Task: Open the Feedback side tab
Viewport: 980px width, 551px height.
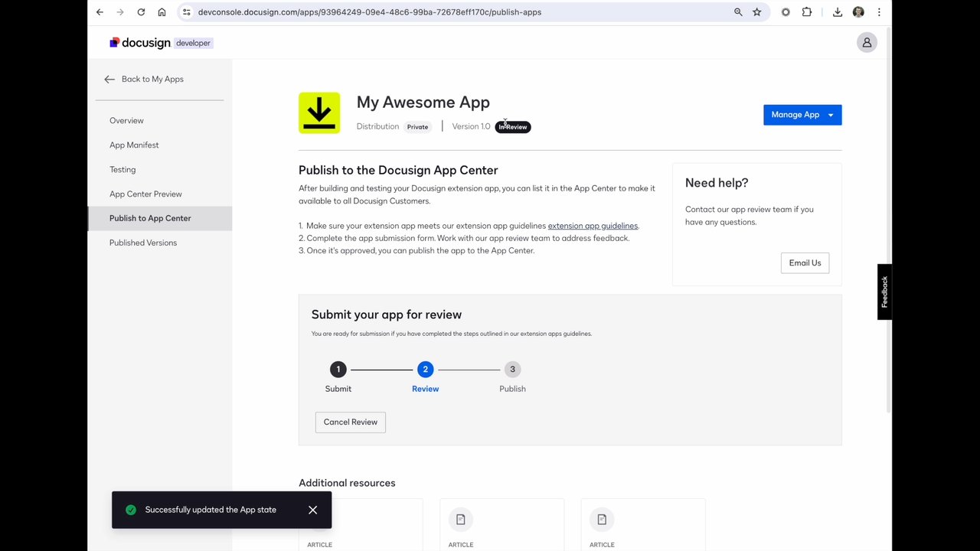Action: [884, 292]
